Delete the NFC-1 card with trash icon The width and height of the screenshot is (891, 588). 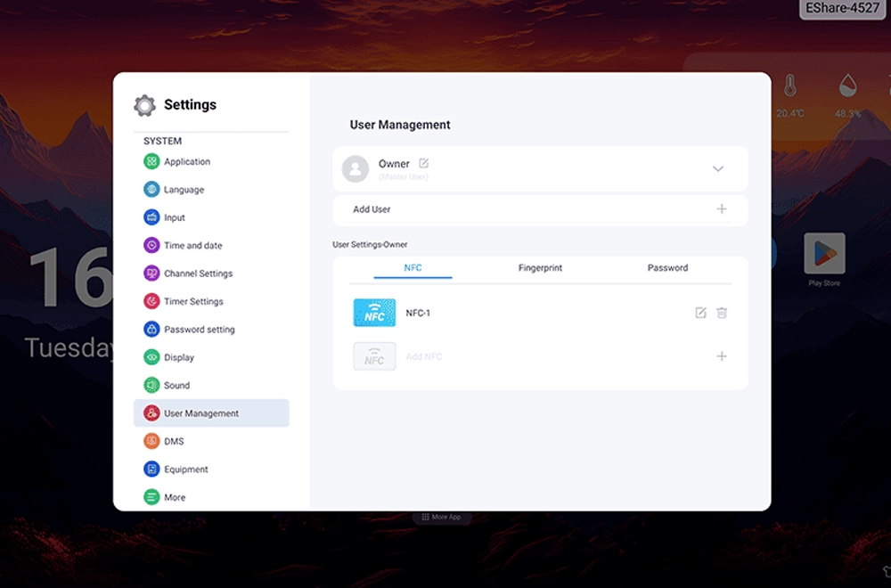(722, 313)
